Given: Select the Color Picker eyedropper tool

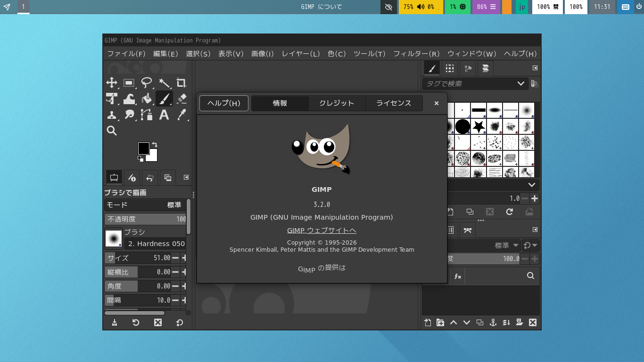Looking at the screenshot, I should pos(182,115).
